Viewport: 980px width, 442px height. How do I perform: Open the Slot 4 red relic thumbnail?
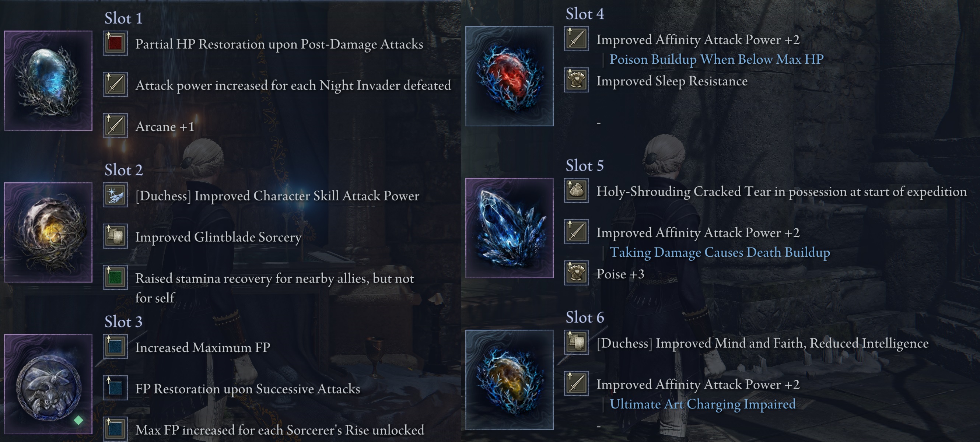[510, 76]
